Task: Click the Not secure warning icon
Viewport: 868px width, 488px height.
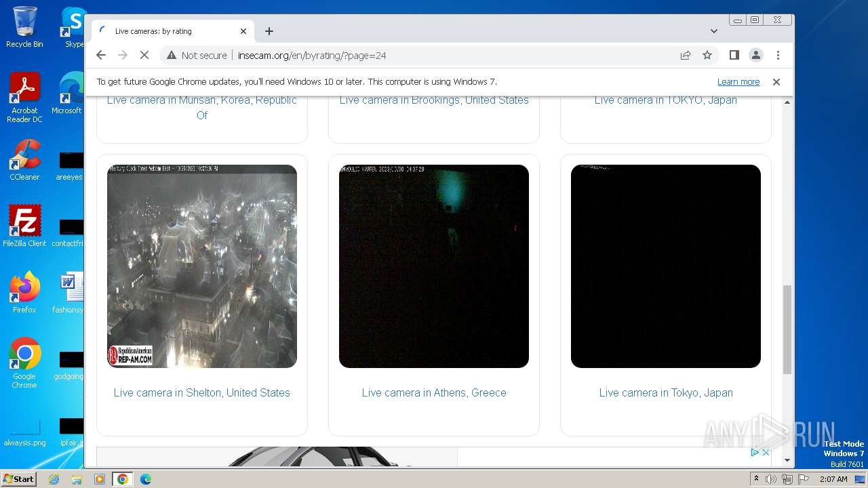Action: point(172,55)
